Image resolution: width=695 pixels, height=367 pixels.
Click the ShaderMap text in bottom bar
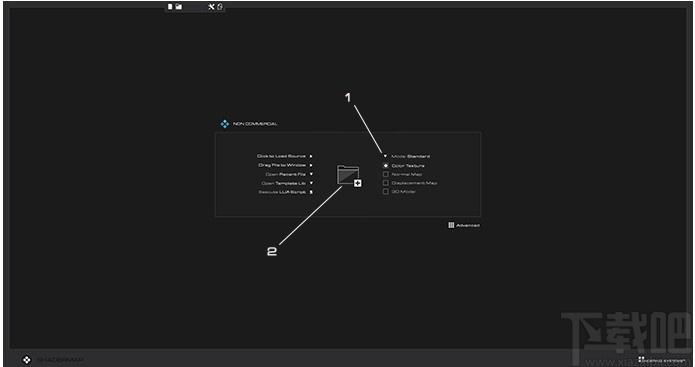60,360
